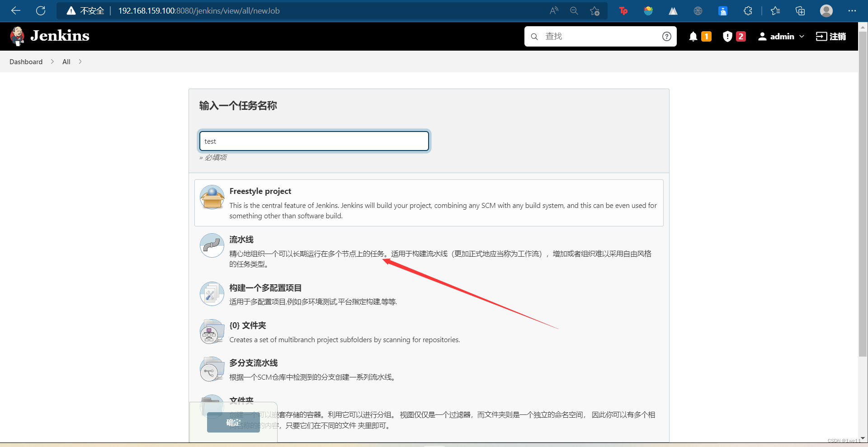Click the scrollbar down arrow
The width and height of the screenshot is (868, 447).
pyautogui.click(x=863, y=438)
